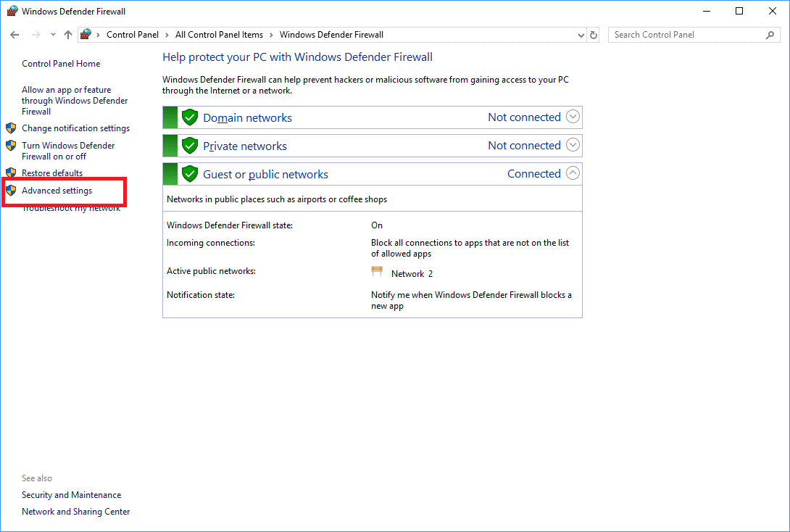This screenshot has height=532, width=790.
Task: Click the search magnifier icon
Action: 770,35
